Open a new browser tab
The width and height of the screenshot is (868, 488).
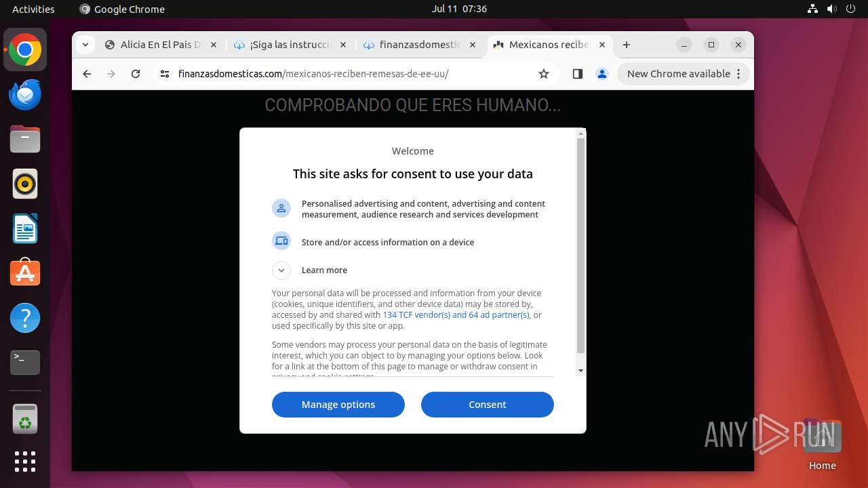[627, 45]
